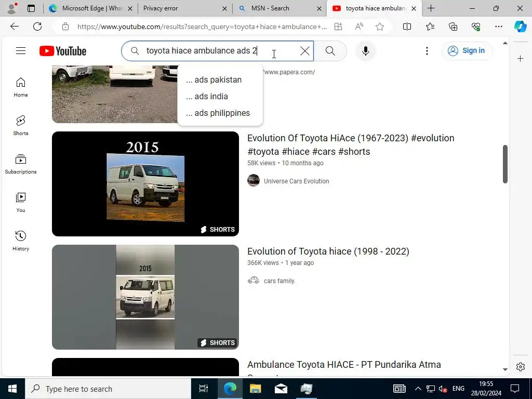Go back with browser back arrow
The image size is (532, 399).
14,26
